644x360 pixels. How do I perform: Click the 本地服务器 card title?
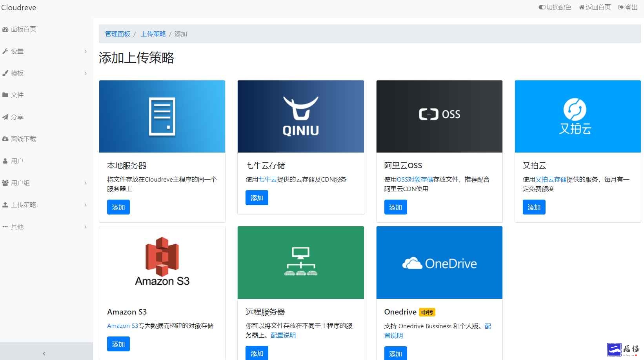pyautogui.click(x=127, y=165)
